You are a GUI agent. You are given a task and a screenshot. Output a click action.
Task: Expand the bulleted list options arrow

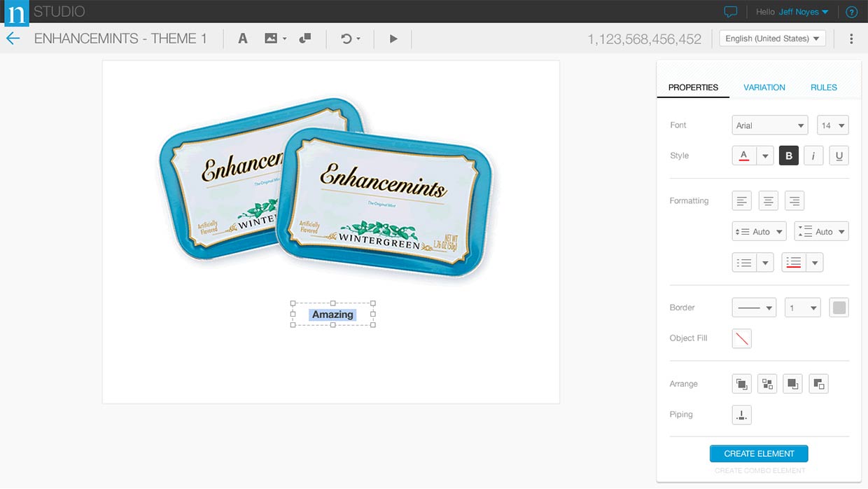click(x=766, y=263)
